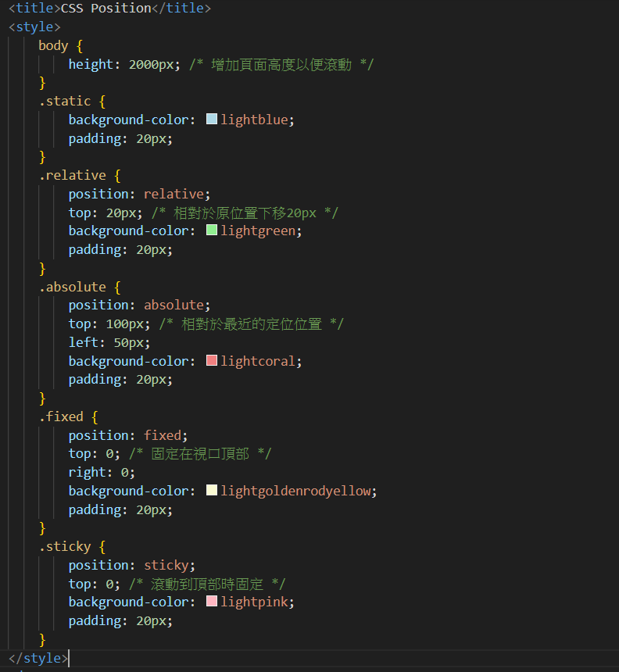Click the '.absolute' selector
Image resolution: width=619 pixels, height=672 pixels.
tap(72, 287)
